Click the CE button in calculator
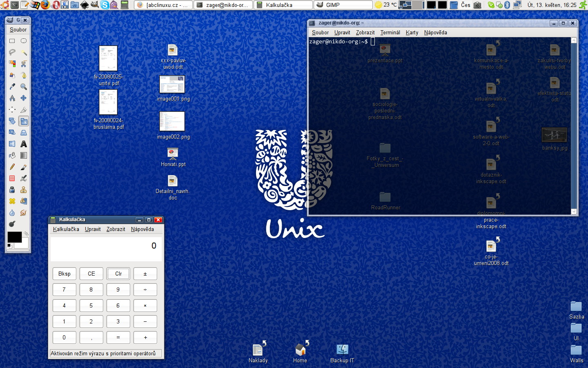 tap(91, 274)
